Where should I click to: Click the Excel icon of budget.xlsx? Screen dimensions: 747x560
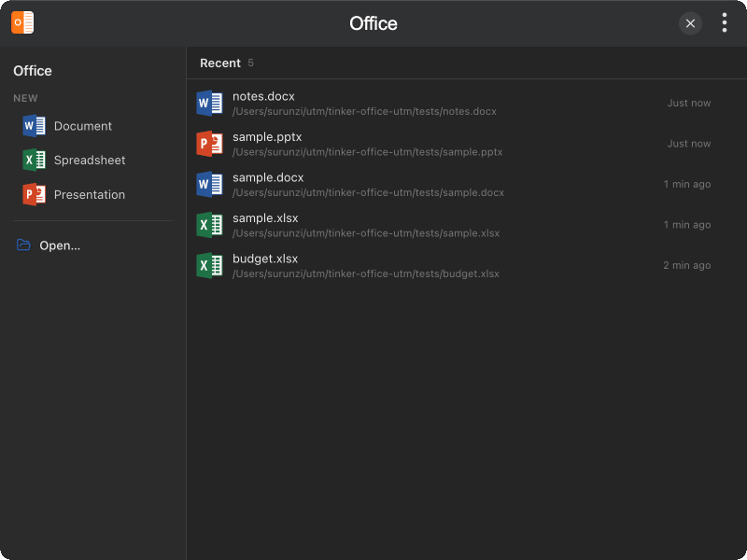(x=209, y=265)
